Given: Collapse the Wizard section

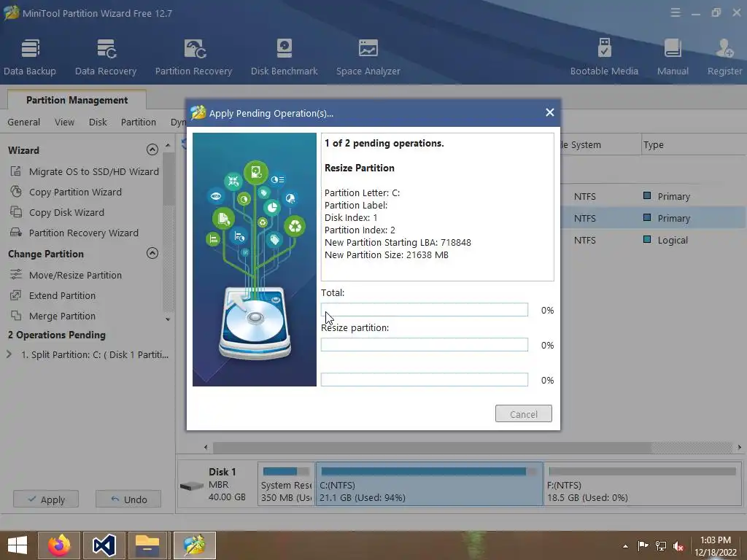Looking at the screenshot, I should tap(152, 150).
